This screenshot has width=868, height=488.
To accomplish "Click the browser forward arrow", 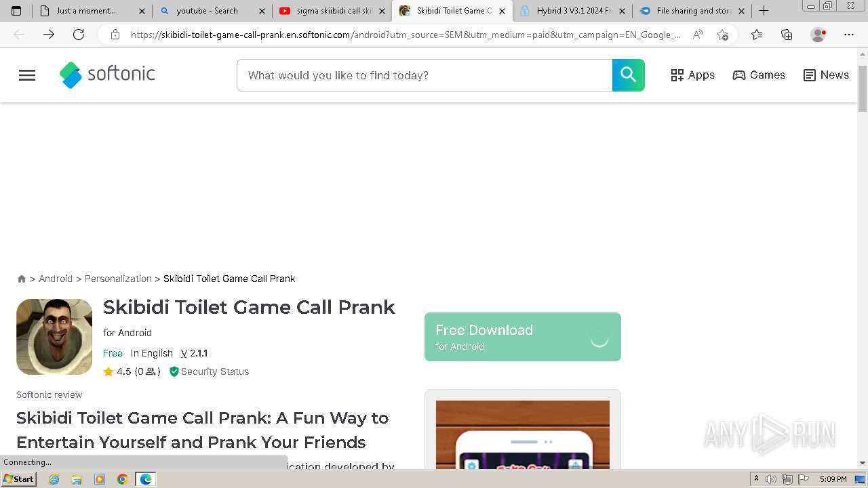I will coord(49,35).
